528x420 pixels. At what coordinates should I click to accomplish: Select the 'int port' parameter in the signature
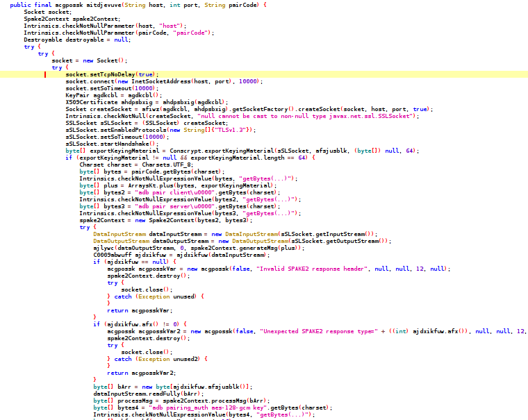click(x=183, y=5)
